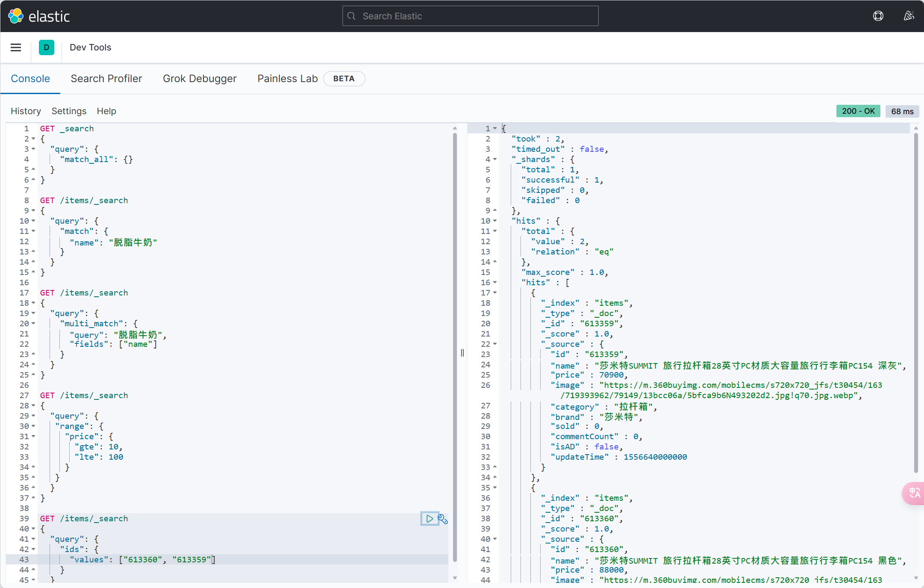The width and height of the screenshot is (924, 588).
Task: Click the pink floating translate icon
Action: click(x=914, y=493)
